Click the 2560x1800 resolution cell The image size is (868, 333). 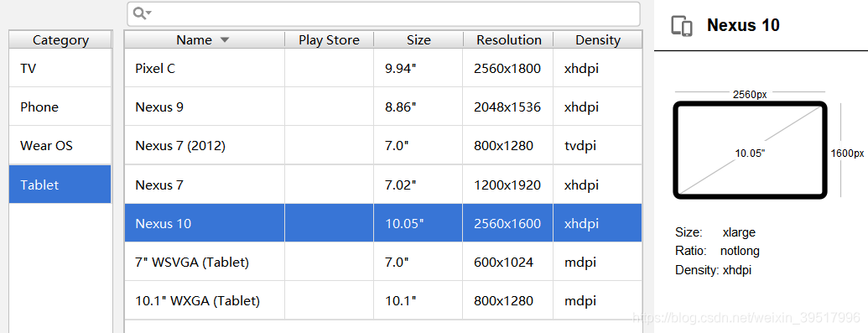tap(508, 68)
